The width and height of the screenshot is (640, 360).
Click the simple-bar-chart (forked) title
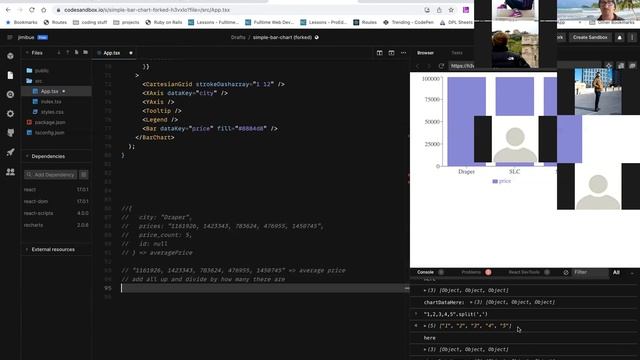[x=282, y=37]
